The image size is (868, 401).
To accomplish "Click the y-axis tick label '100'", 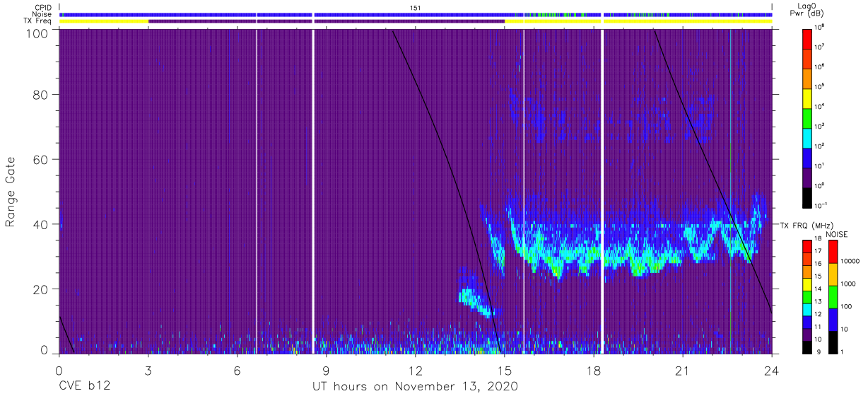I will [x=37, y=33].
